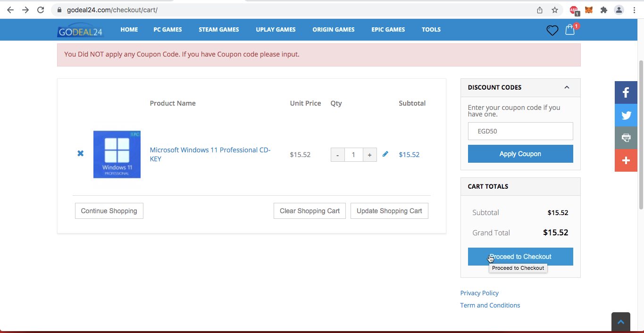Collapse the Discount Codes panel
The image size is (644, 333).
(x=567, y=87)
